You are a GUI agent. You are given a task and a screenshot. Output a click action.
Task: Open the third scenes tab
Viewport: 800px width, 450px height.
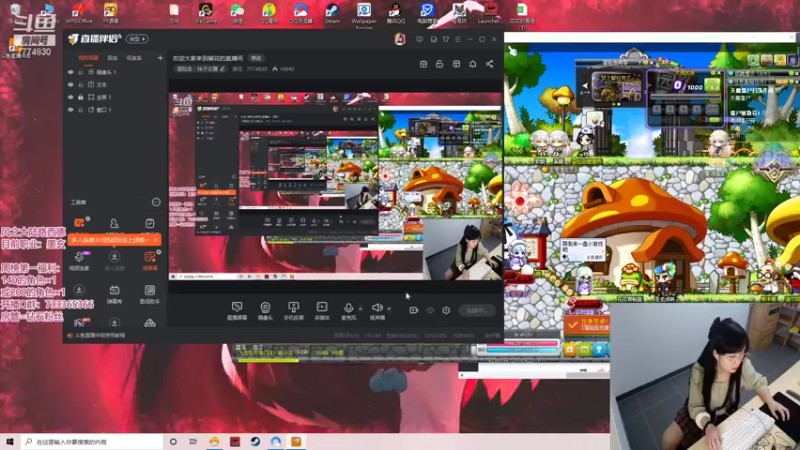[134, 58]
